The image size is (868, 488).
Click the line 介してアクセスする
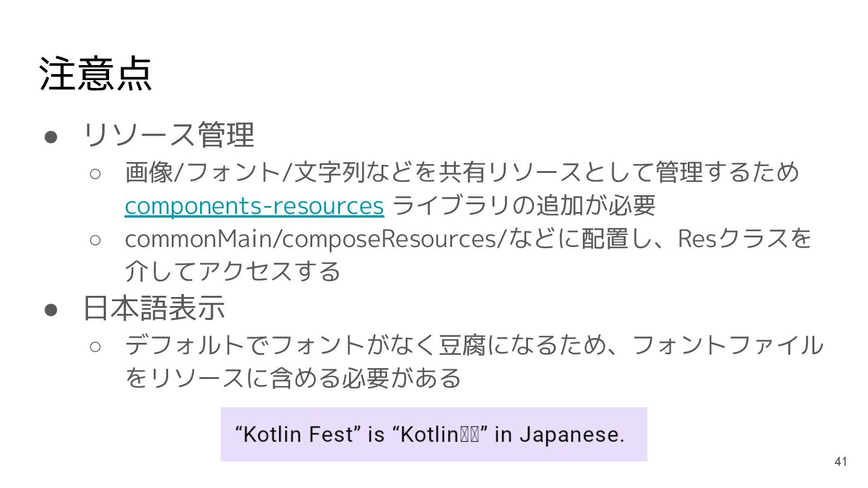click(232, 272)
